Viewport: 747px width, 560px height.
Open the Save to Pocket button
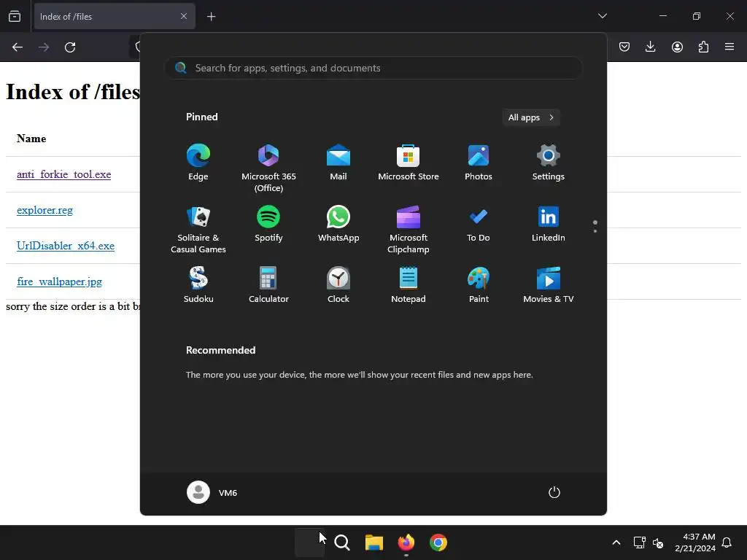[624, 47]
